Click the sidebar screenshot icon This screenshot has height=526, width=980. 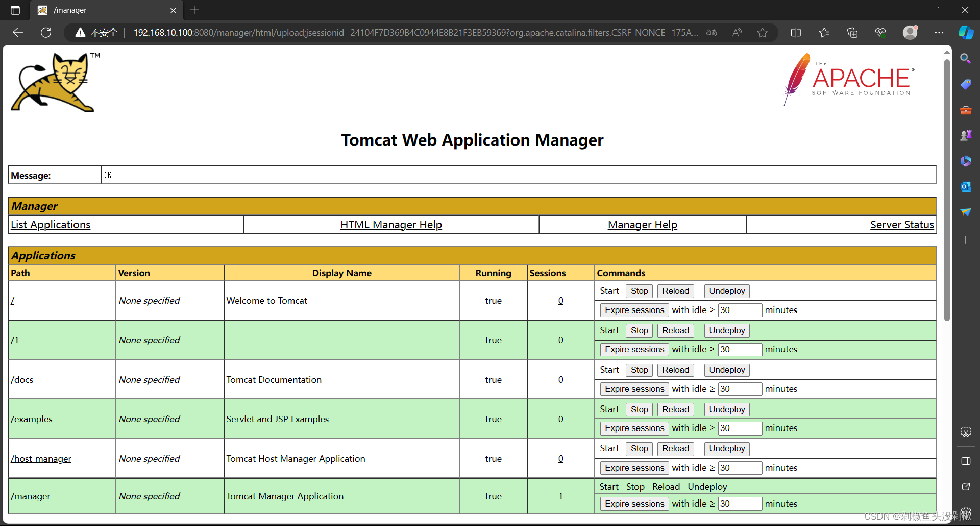(x=966, y=432)
